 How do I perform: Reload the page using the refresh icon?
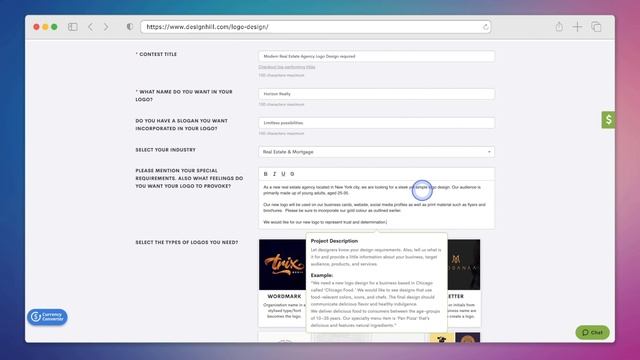click(485, 27)
